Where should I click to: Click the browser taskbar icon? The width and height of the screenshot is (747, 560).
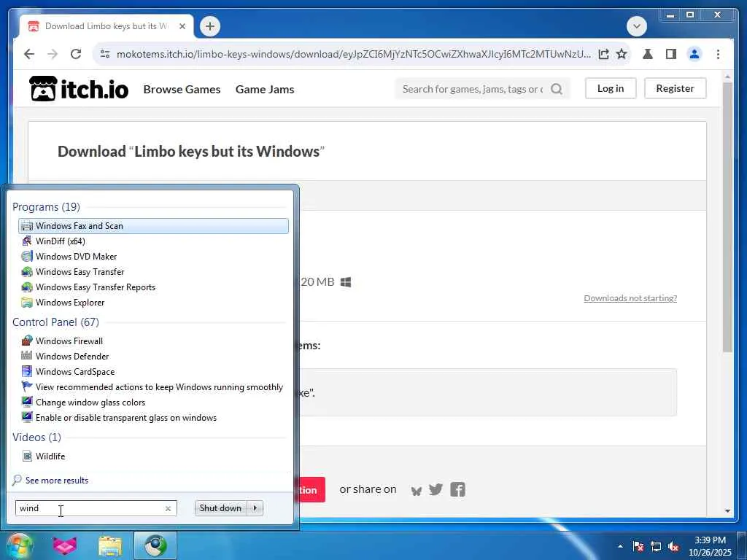tap(155, 546)
